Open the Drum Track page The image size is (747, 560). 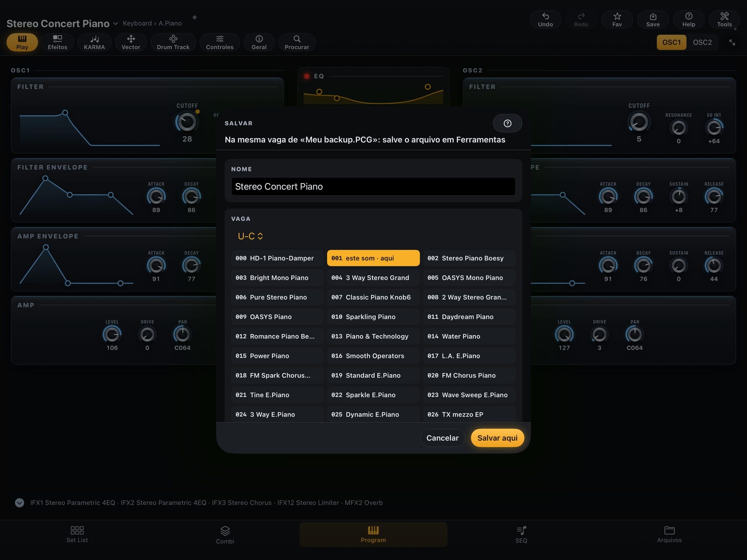(x=173, y=42)
